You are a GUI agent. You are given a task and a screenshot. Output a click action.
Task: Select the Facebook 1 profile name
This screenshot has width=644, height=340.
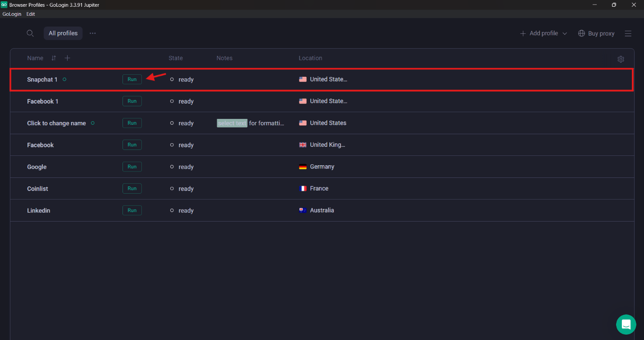pos(43,101)
